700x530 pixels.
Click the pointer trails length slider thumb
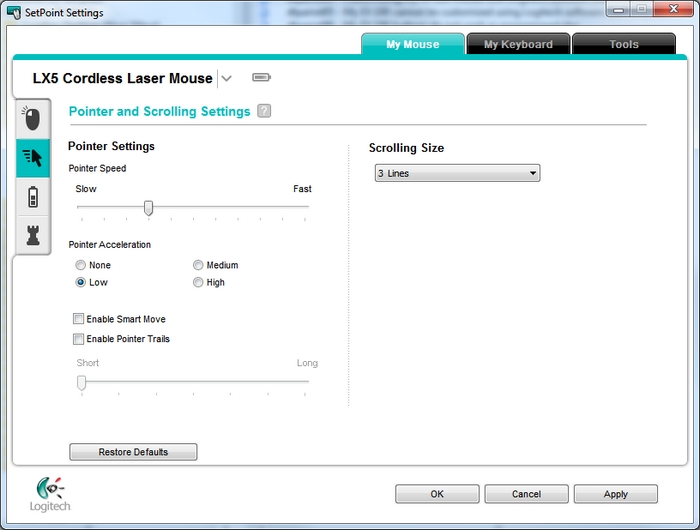(x=81, y=383)
